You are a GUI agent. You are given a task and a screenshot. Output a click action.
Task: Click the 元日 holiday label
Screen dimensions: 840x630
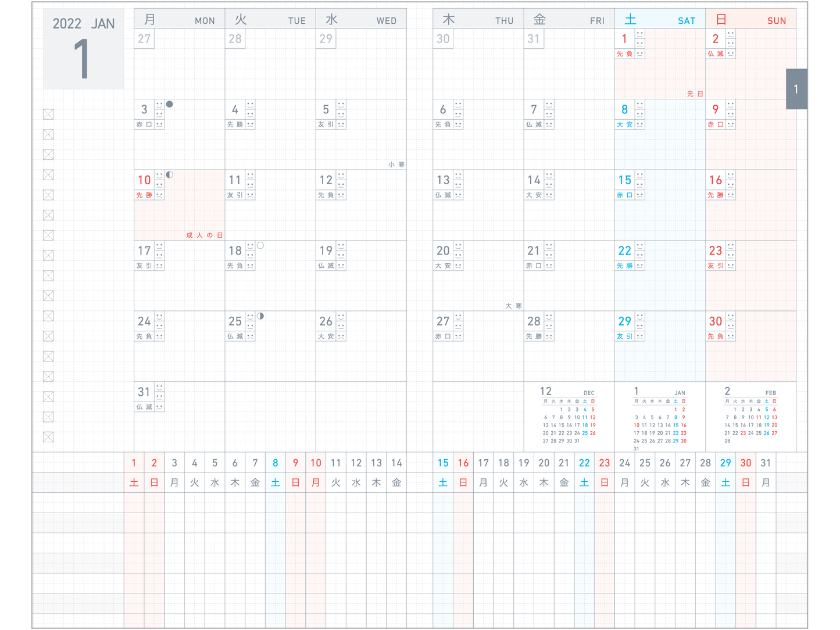coord(695,94)
